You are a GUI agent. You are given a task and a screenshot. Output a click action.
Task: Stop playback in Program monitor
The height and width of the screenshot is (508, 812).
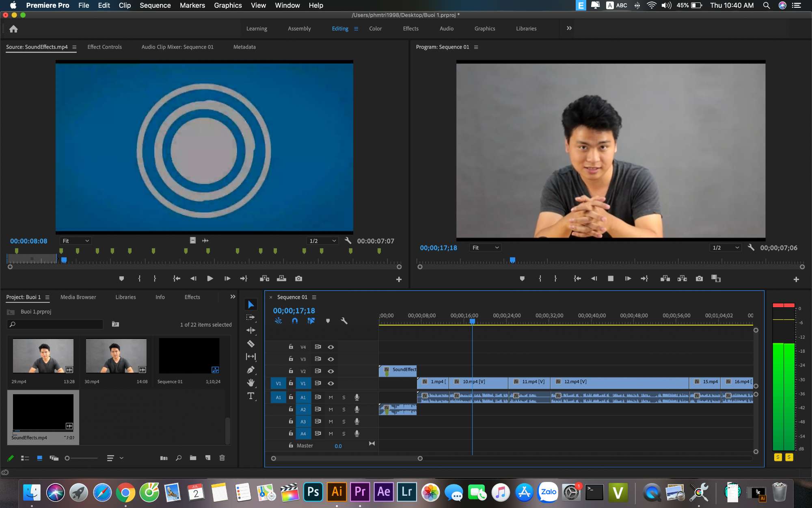pyautogui.click(x=610, y=279)
